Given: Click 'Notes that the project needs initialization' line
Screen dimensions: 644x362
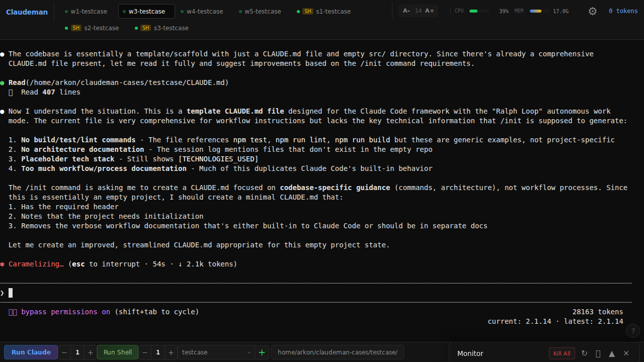Looking at the screenshot, I should click(106, 216).
